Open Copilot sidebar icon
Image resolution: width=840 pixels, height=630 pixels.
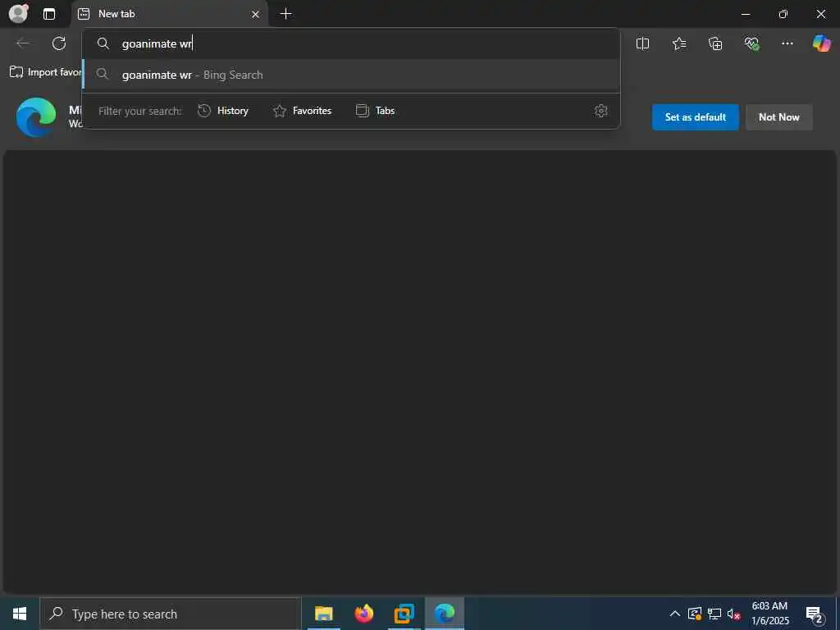tap(821, 43)
